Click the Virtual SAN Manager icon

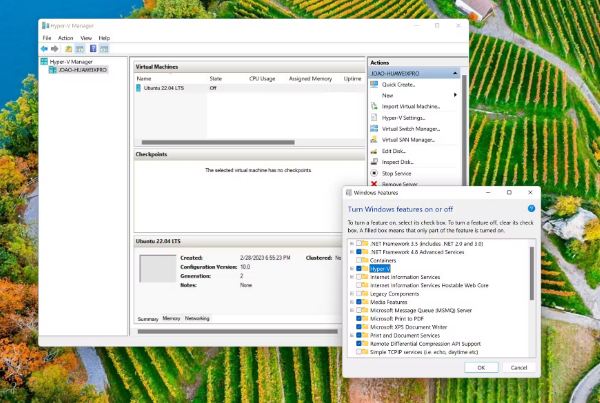(x=374, y=140)
